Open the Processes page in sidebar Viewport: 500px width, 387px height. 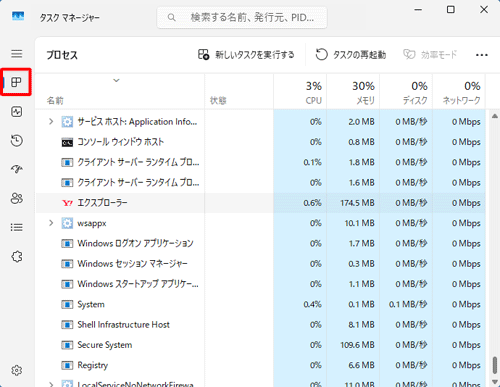click(16, 82)
